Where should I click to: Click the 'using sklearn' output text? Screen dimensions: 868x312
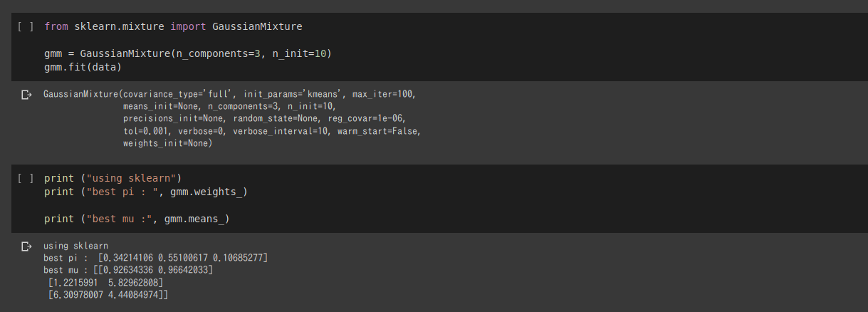pyautogui.click(x=75, y=246)
